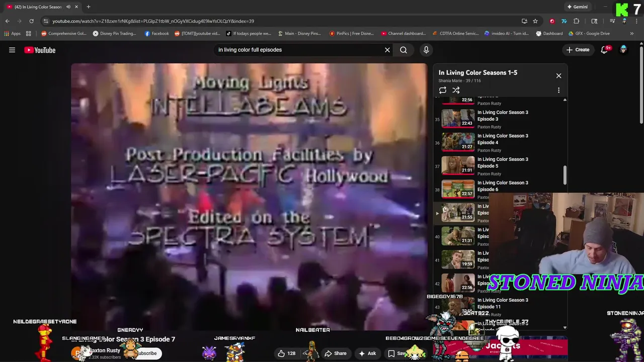The image size is (644, 362).
Task: Mute the tab using the speaker icon
Action: click(x=68, y=7)
